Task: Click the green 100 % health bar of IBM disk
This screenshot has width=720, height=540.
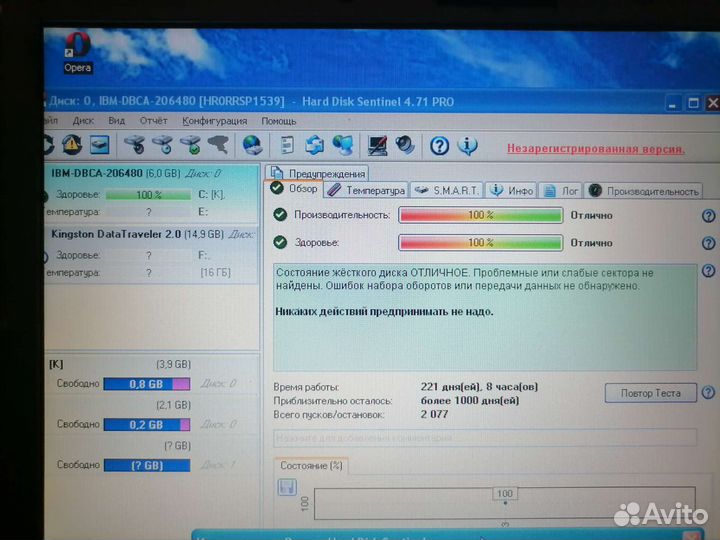Action: tap(148, 195)
